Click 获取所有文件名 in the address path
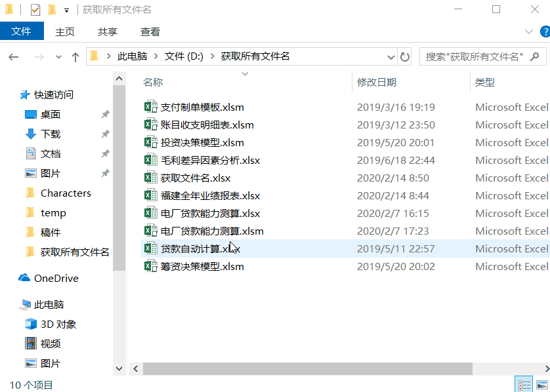550x392 pixels. pyautogui.click(x=255, y=56)
